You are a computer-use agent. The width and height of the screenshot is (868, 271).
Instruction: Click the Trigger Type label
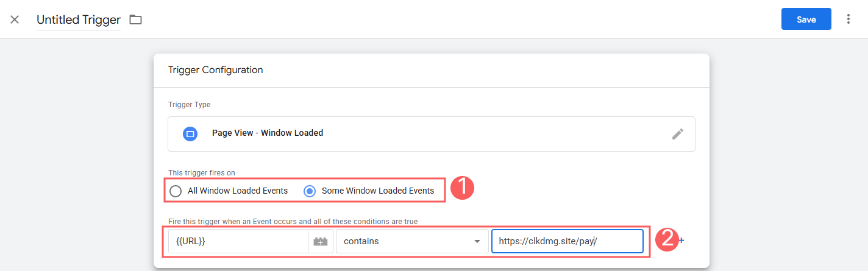190,105
